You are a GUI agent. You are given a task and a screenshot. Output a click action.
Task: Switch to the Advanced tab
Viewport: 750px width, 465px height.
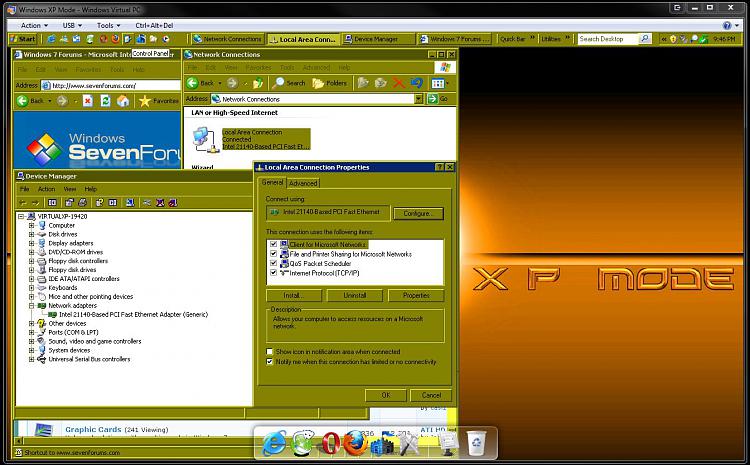(x=303, y=183)
